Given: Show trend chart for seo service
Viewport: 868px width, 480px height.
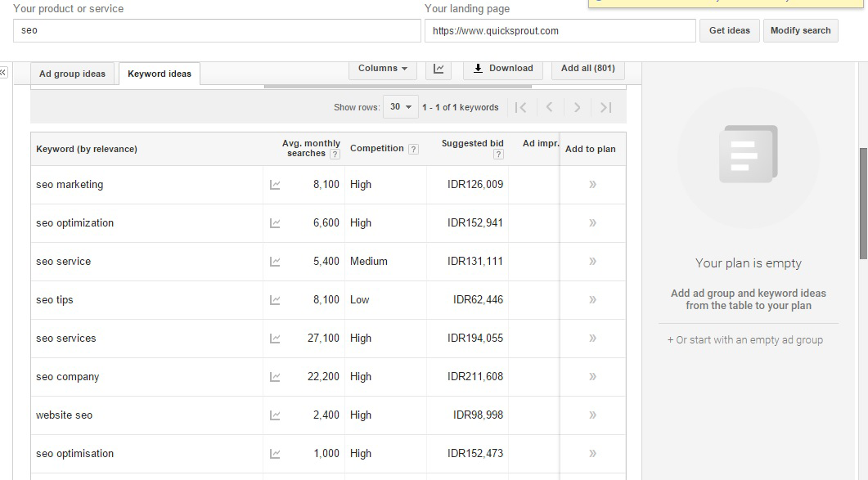Looking at the screenshot, I should 275,262.
